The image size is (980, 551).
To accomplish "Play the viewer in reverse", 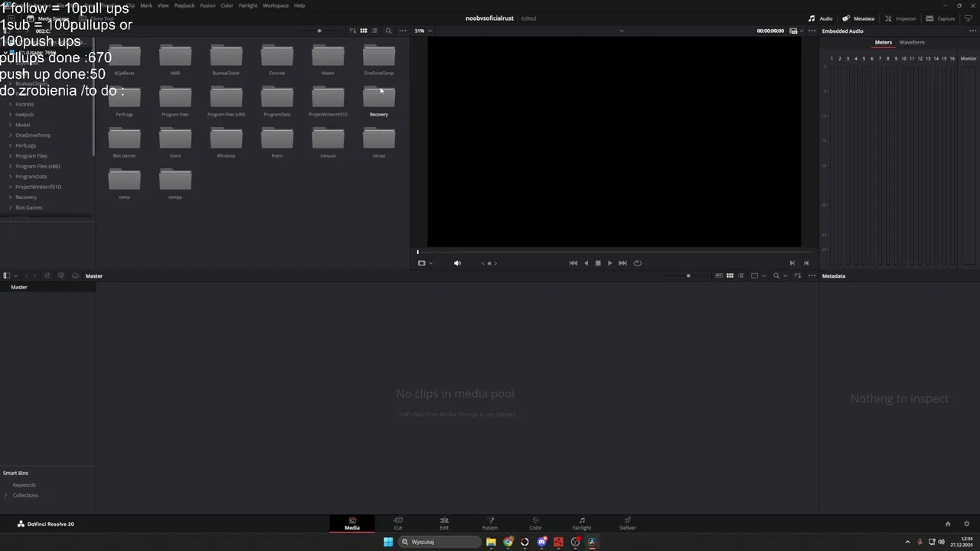I will pos(586,262).
